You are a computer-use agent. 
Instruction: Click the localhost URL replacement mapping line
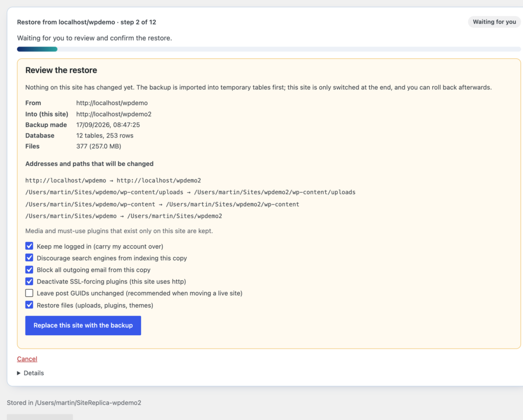pos(113,180)
